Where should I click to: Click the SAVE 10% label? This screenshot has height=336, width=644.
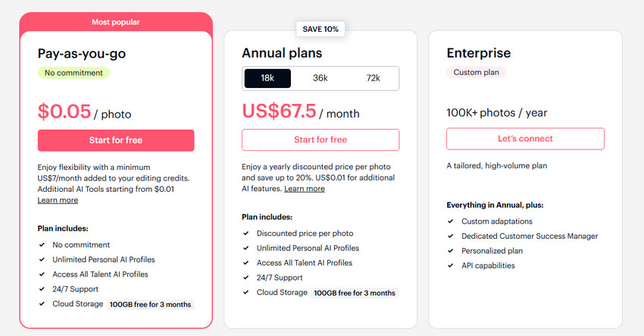pyautogui.click(x=320, y=29)
